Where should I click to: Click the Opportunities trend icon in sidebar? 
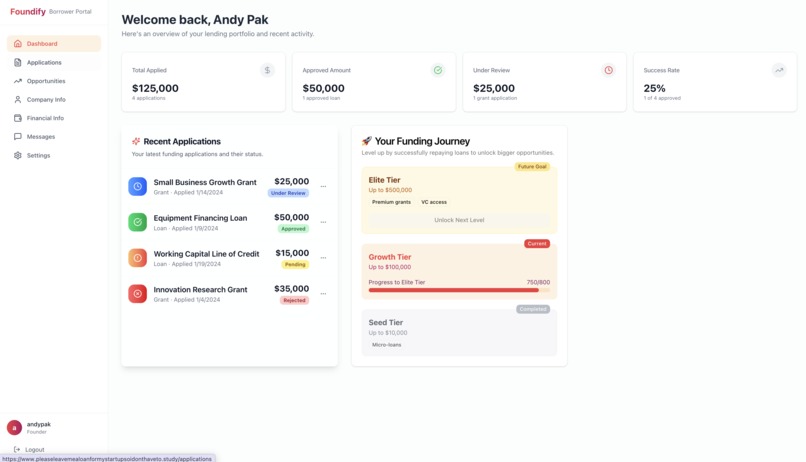pyautogui.click(x=17, y=81)
